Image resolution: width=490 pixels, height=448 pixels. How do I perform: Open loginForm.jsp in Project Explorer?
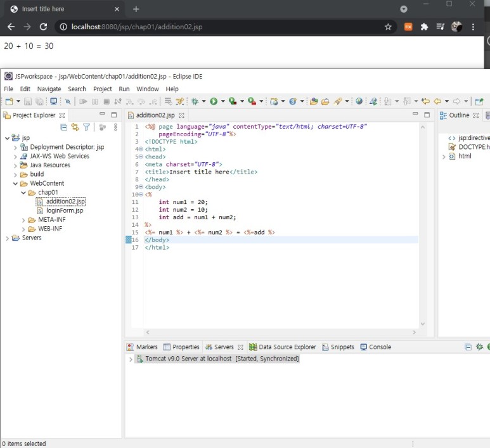(x=64, y=211)
